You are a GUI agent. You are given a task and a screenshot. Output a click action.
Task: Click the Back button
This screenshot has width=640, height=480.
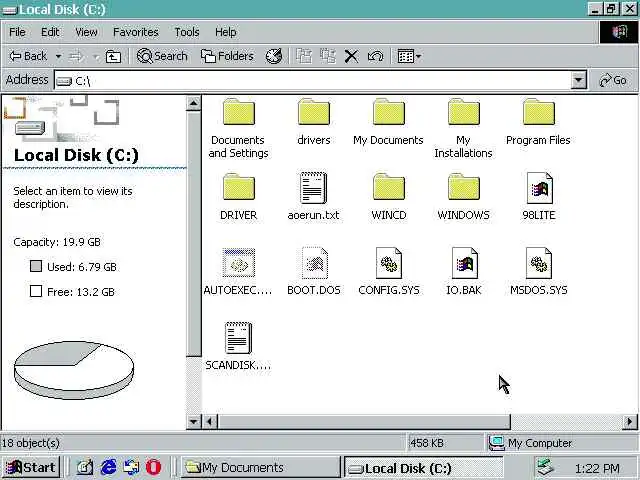[x=29, y=56]
